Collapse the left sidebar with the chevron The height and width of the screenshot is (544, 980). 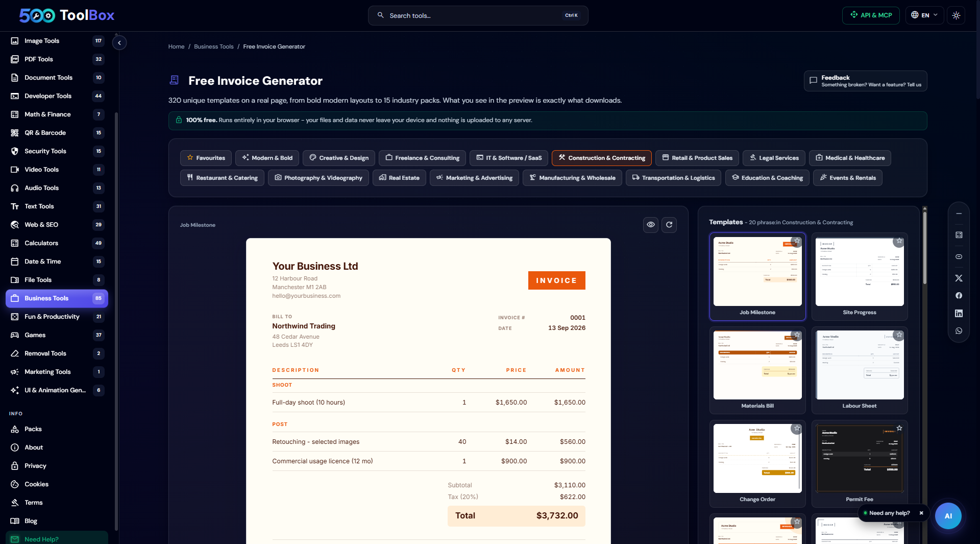coord(119,43)
